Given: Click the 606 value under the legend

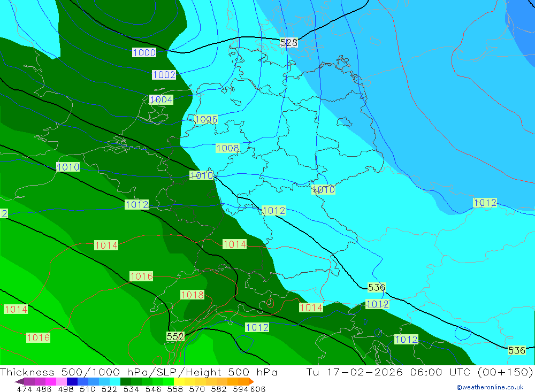Looking at the screenshot, I should coord(257,389).
